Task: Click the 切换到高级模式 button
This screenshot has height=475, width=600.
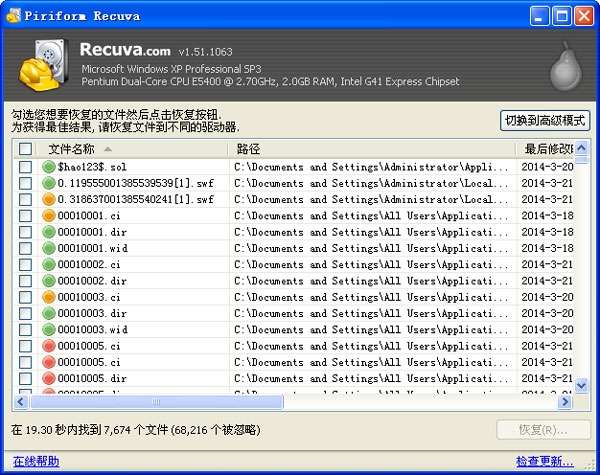Action: click(545, 121)
